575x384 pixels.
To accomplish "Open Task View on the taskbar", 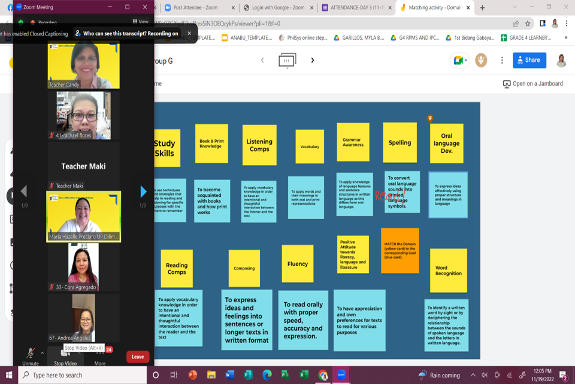I will (174, 375).
